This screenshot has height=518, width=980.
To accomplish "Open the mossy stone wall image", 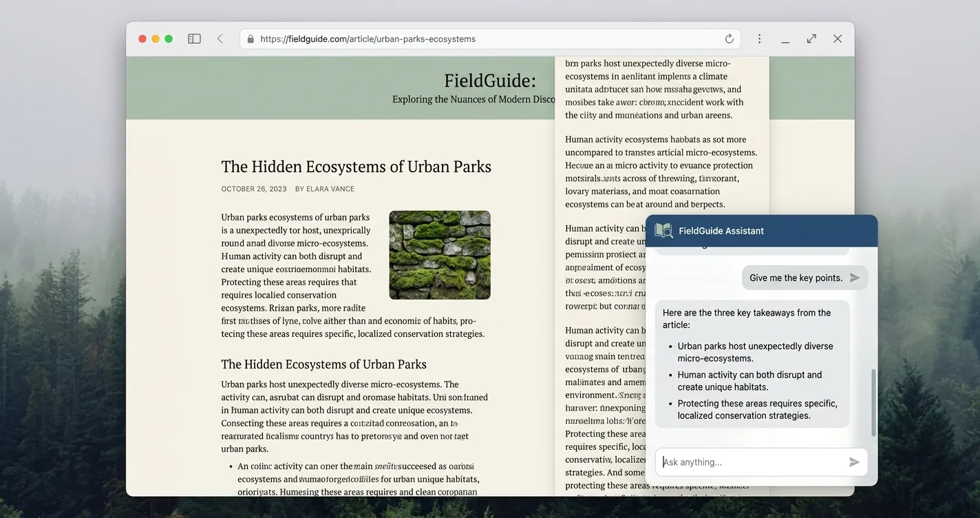I will (x=440, y=255).
